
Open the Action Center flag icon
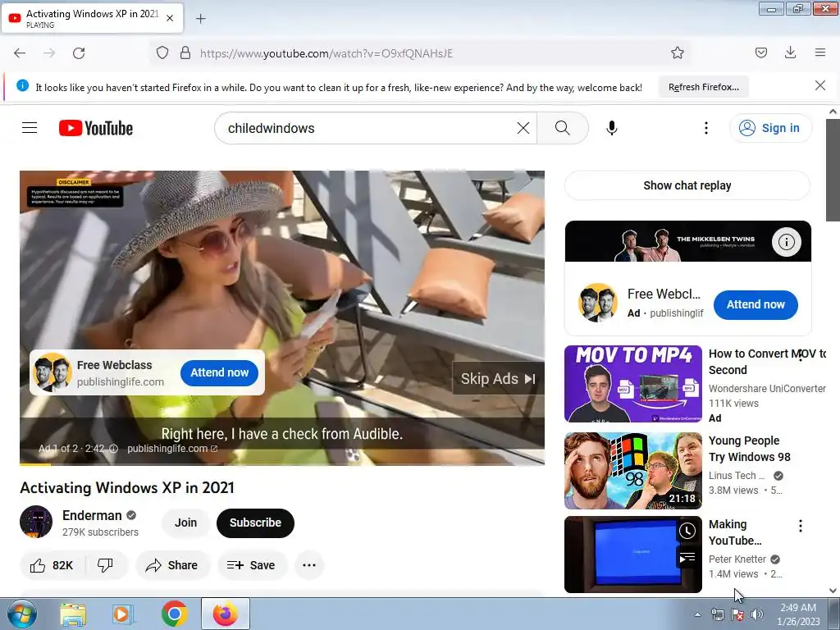[737, 615]
